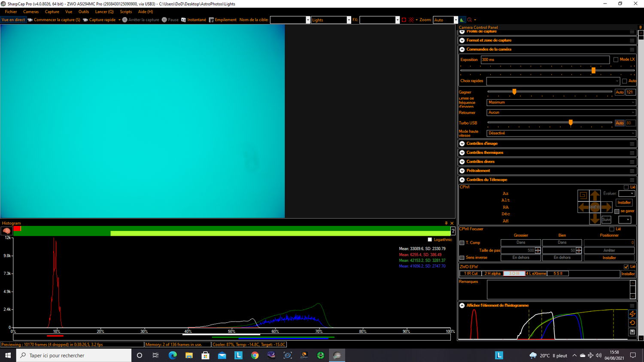644x362 pixels.
Task: Open the Scripts menu
Action: click(x=126, y=12)
